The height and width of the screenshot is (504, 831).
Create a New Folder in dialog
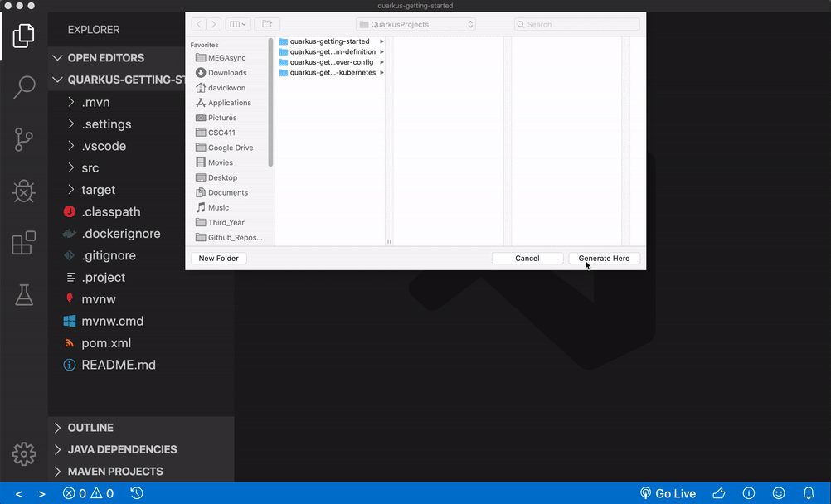click(219, 259)
